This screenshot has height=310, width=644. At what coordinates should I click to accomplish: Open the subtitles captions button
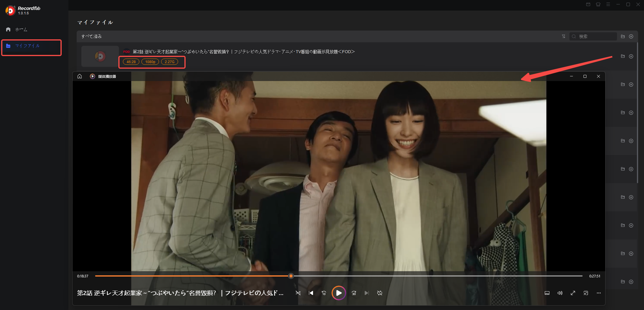pyautogui.click(x=547, y=293)
